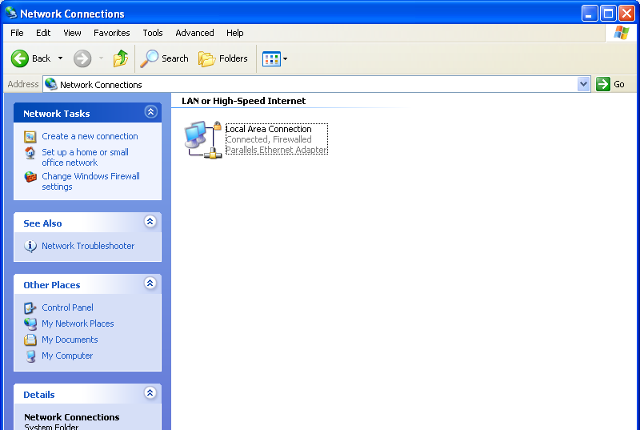
Task: Click the My Computer icon in sidebar
Action: tap(31, 356)
